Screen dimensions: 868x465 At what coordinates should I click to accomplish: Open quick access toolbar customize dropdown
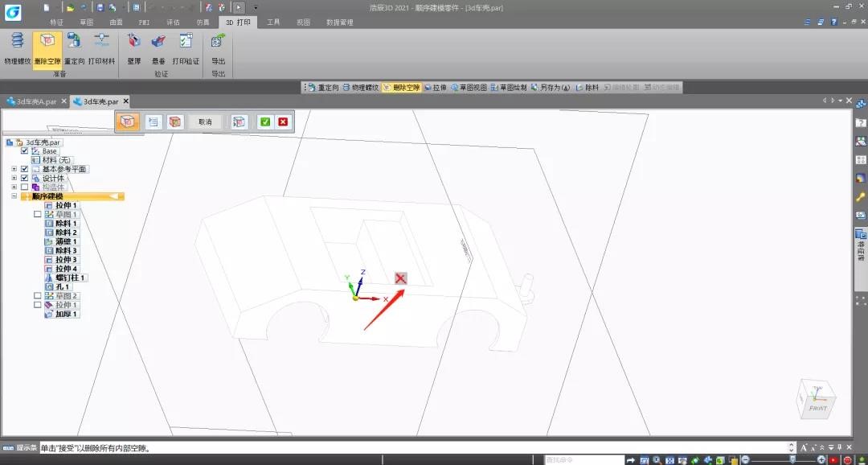tap(256, 8)
